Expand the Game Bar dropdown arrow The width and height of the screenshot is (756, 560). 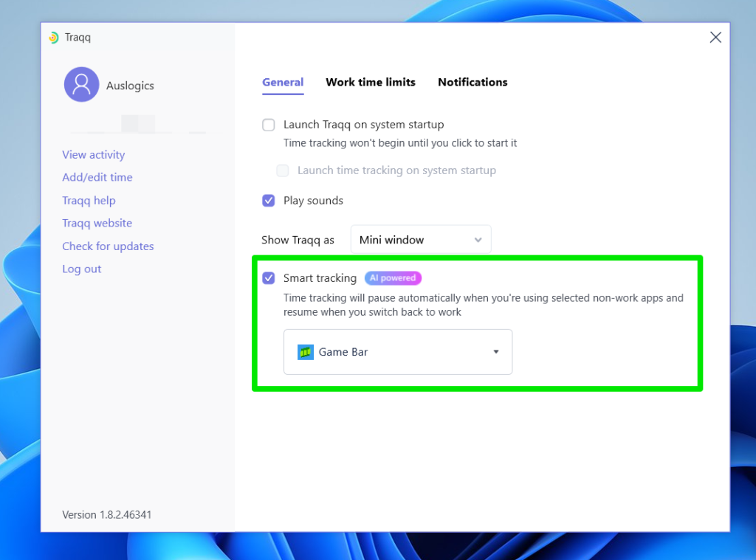click(496, 352)
